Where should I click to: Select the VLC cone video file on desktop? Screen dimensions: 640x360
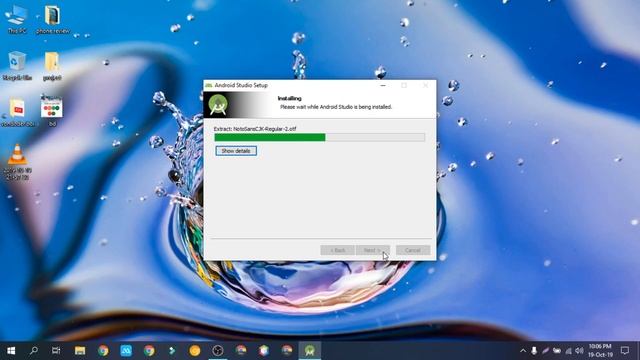click(17, 162)
